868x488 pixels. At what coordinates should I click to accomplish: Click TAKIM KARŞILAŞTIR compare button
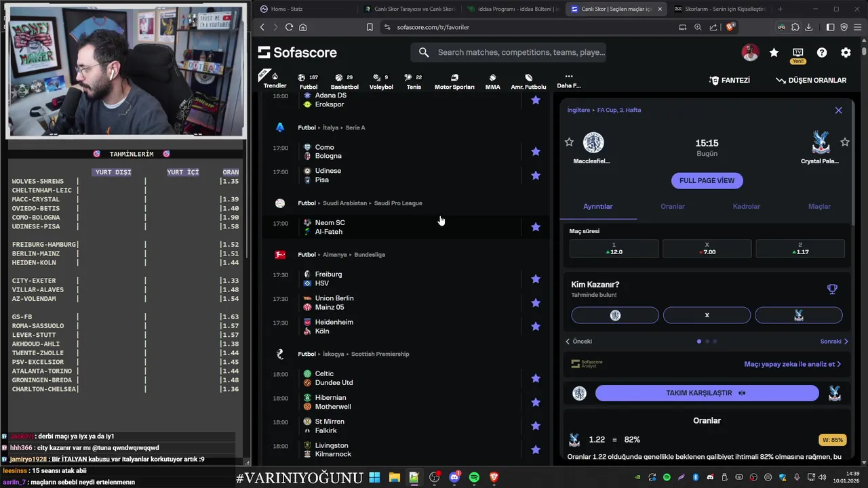[x=707, y=393]
